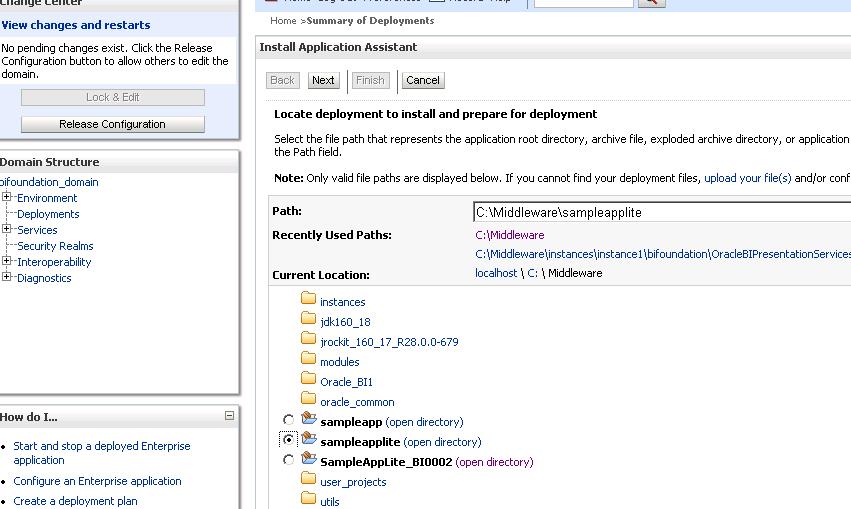The image size is (851, 509).
Task: Click the Lock & Edit button
Action: [112, 98]
